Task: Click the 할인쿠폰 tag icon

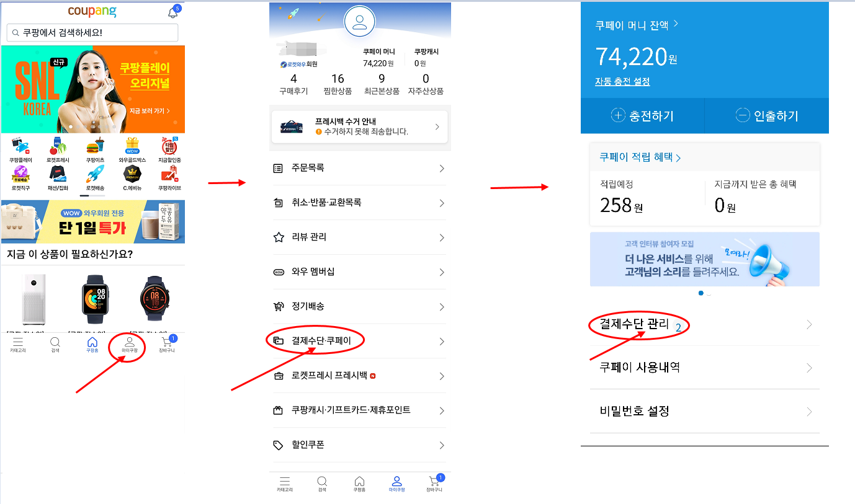Action: [x=279, y=445]
